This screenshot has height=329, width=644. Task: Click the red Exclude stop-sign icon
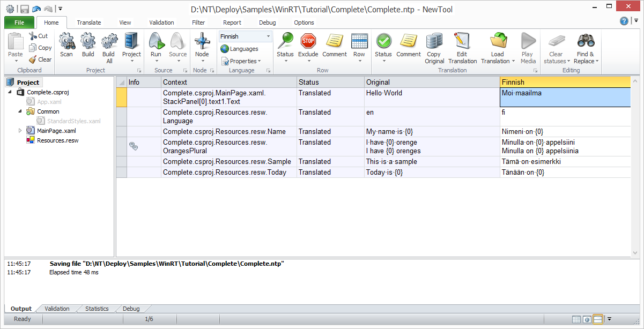click(308, 42)
